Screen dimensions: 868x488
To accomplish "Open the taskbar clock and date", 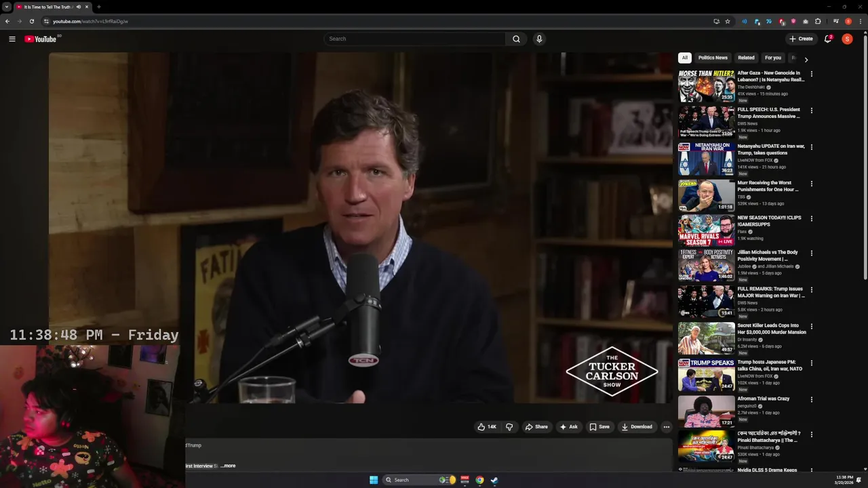I will coord(845,480).
